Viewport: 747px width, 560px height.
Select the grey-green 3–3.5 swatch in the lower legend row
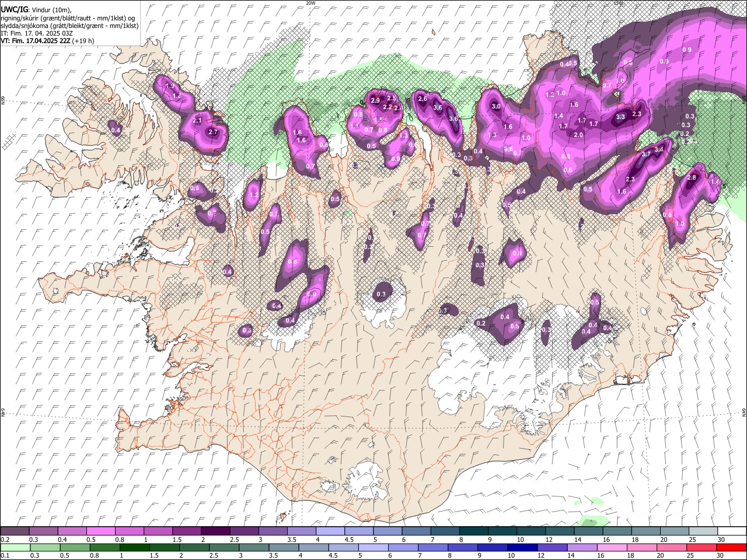point(254,547)
